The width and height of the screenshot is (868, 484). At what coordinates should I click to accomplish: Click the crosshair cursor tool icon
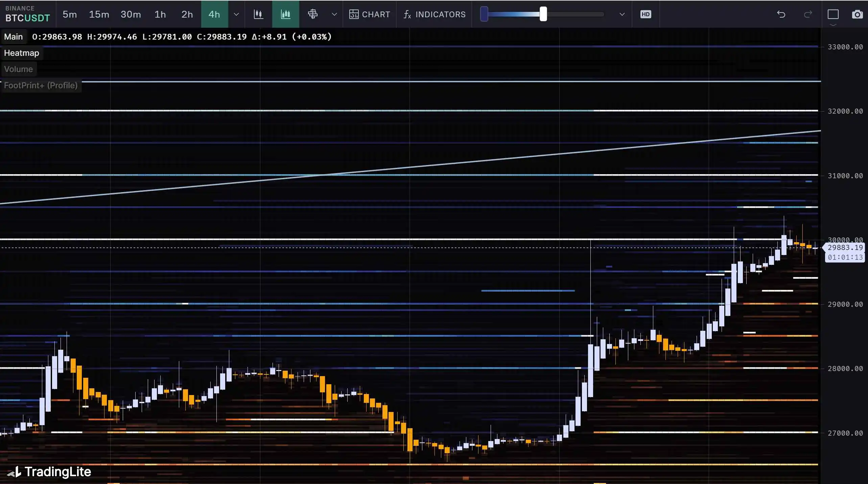tap(313, 14)
